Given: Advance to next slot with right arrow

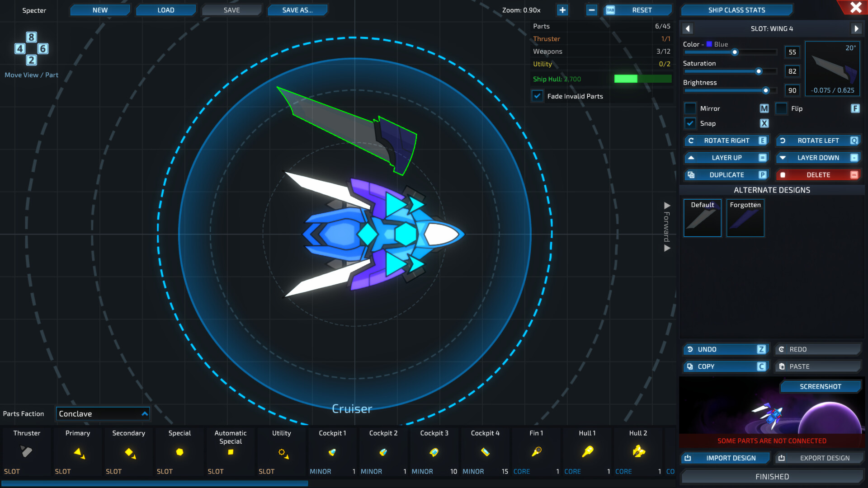Looking at the screenshot, I should click(857, 28).
